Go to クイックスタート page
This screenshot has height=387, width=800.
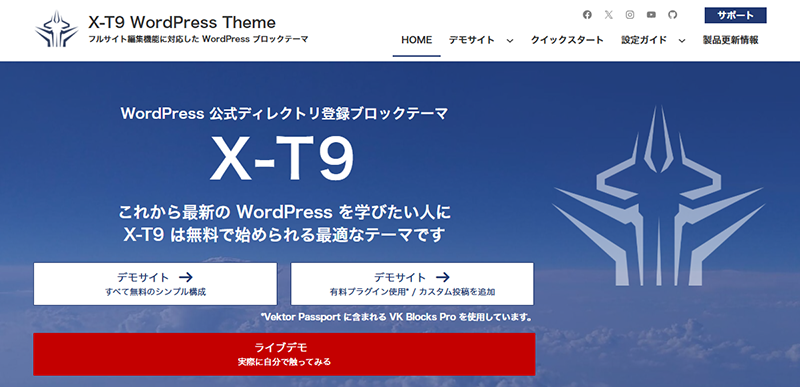[x=567, y=40]
